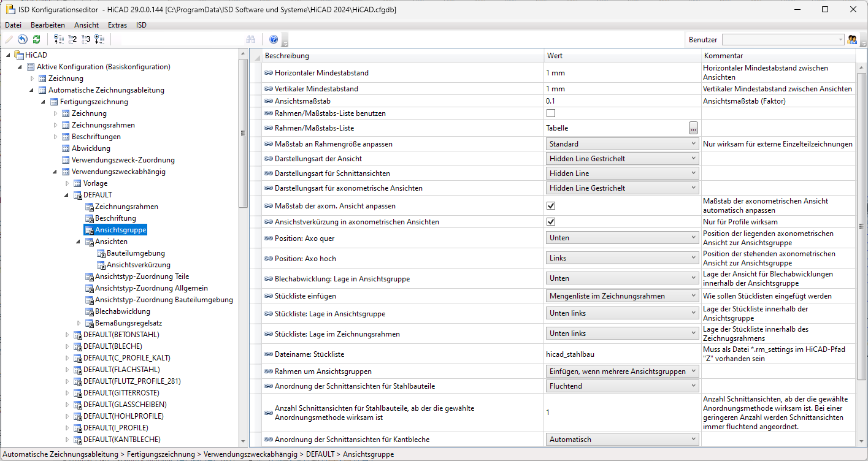Screen dimensions: 868x461
Task: Open the Benutzer combo box
Action: coord(783,39)
